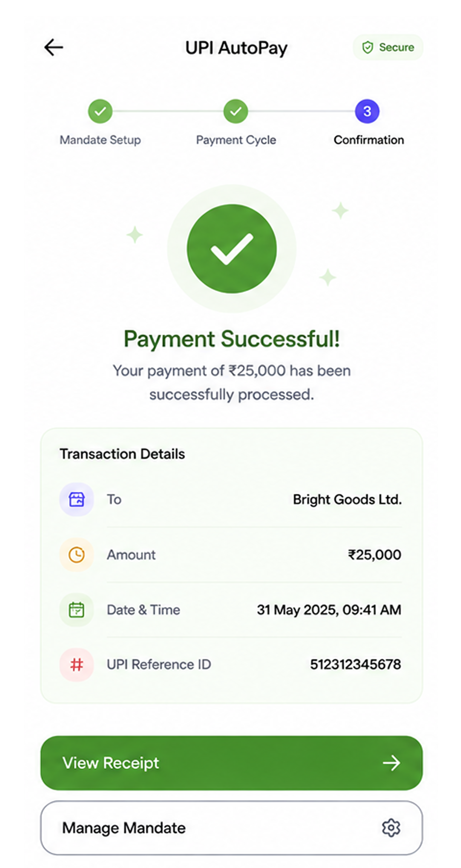Select the Mandate Setup step checkmark
This screenshot has height=868, width=461.
point(100,111)
